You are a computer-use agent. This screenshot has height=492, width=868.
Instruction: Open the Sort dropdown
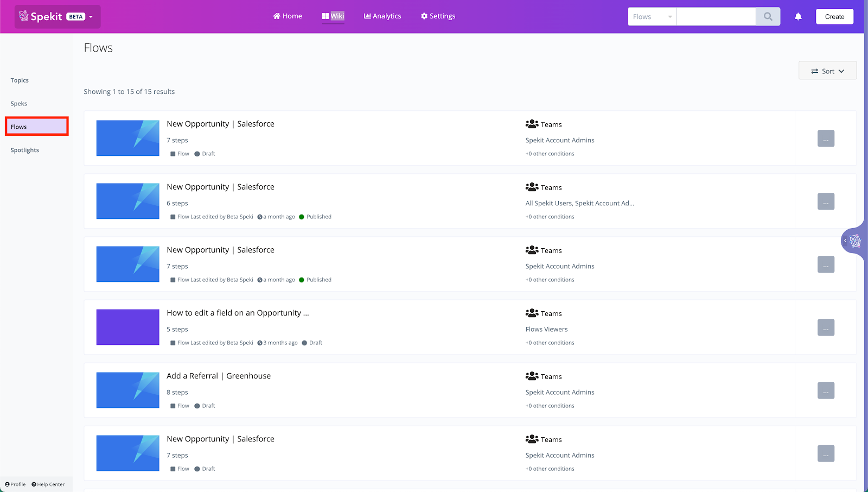827,71
